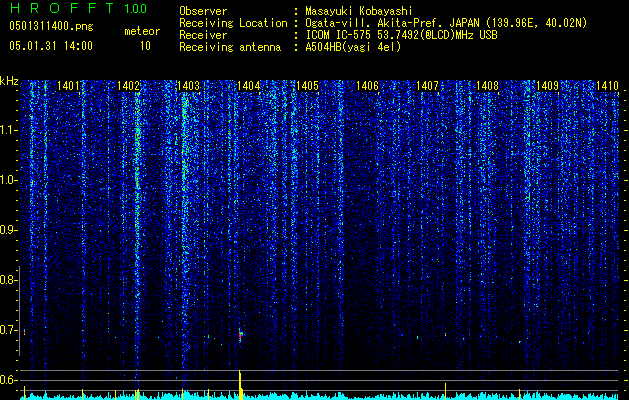Viewport: 629px width, 400px height.
Task: Click the 1401 time marker
Action: (68, 85)
